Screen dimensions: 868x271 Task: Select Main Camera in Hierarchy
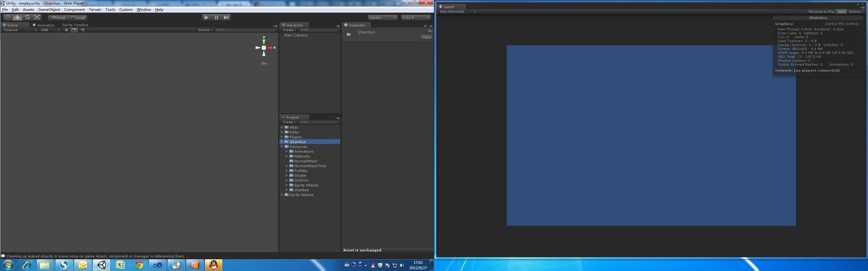coord(295,35)
